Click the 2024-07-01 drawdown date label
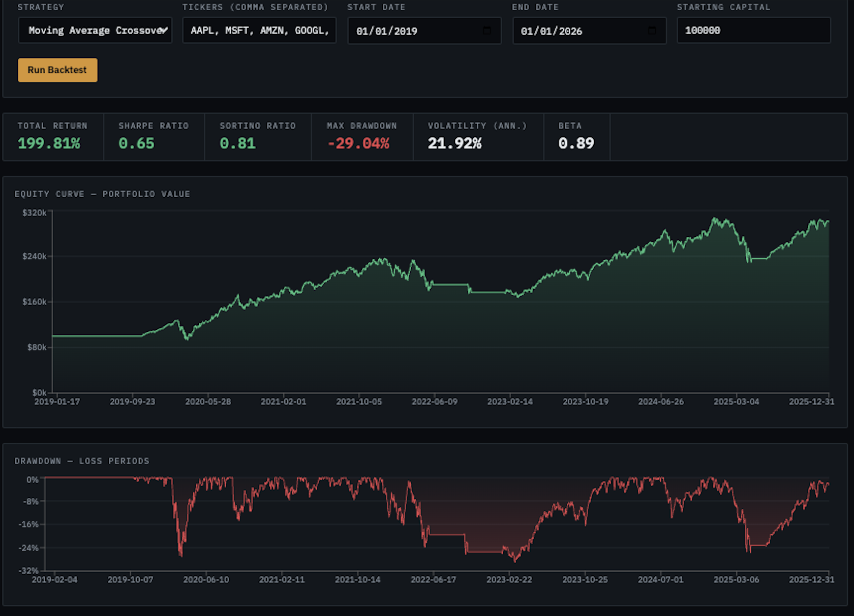Viewport: 854px width, 616px height. point(660,579)
